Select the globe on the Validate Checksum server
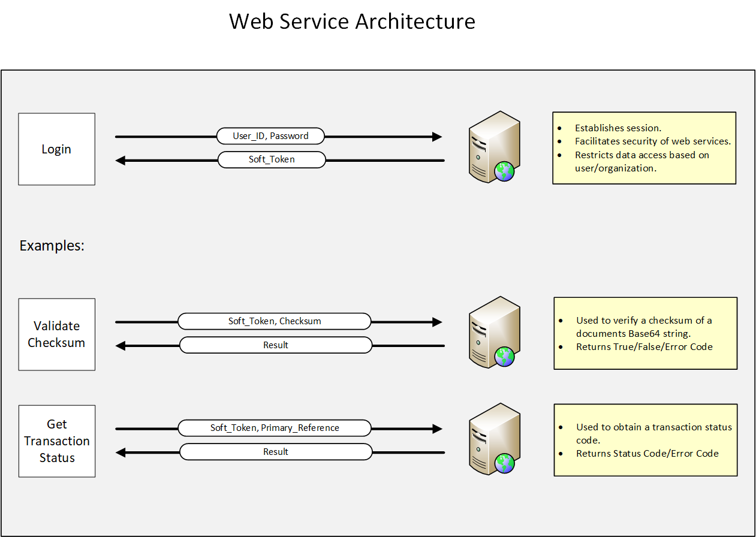 point(504,357)
